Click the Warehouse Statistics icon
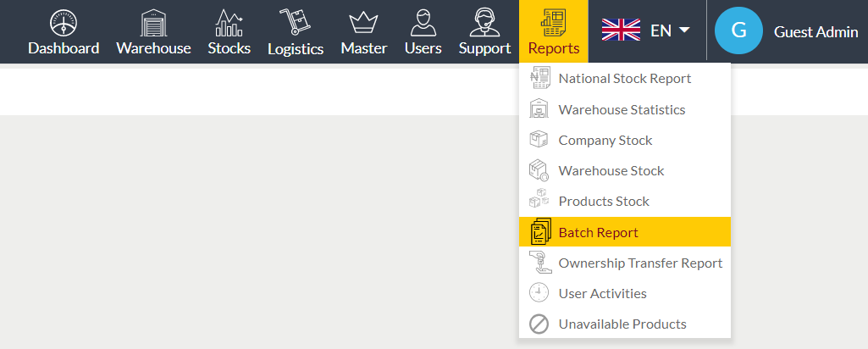 coord(539,109)
